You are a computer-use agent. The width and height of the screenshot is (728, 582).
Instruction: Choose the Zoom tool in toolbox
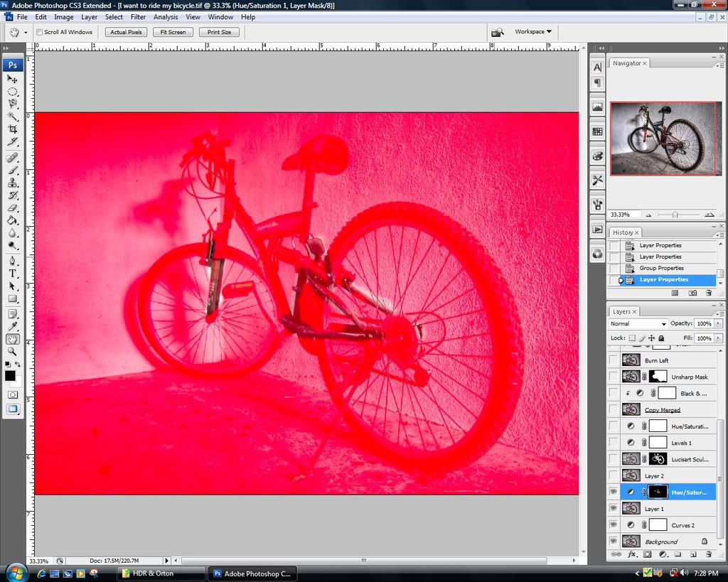(x=13, y=351)
